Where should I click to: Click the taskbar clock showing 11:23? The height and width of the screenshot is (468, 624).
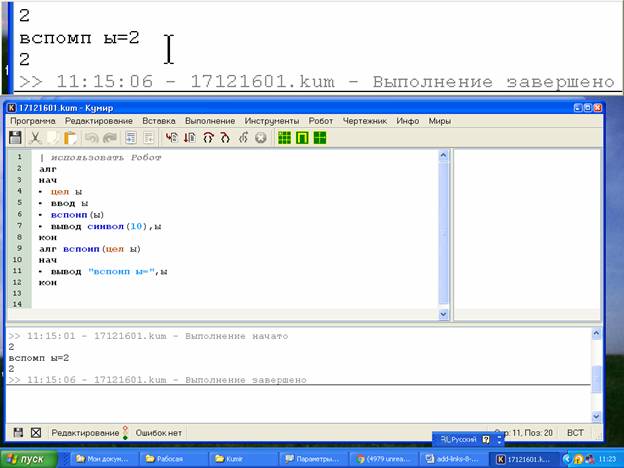606,460
